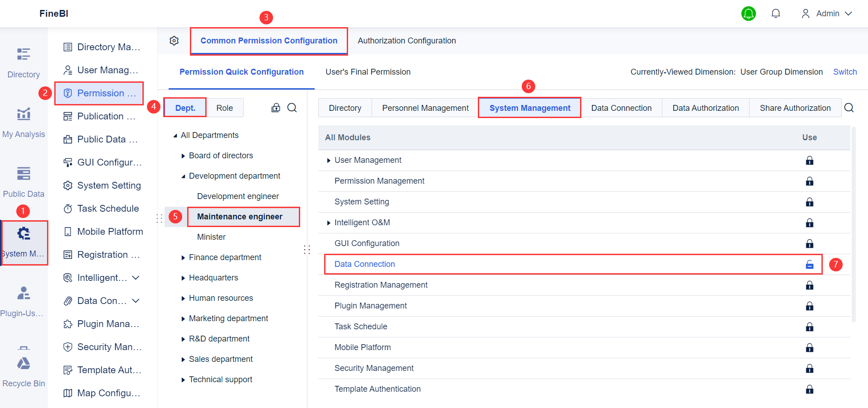The height and width of the screenshot is (408, 868).
Task: Open the Admin user dropdown
Action: tap(827, 14)
